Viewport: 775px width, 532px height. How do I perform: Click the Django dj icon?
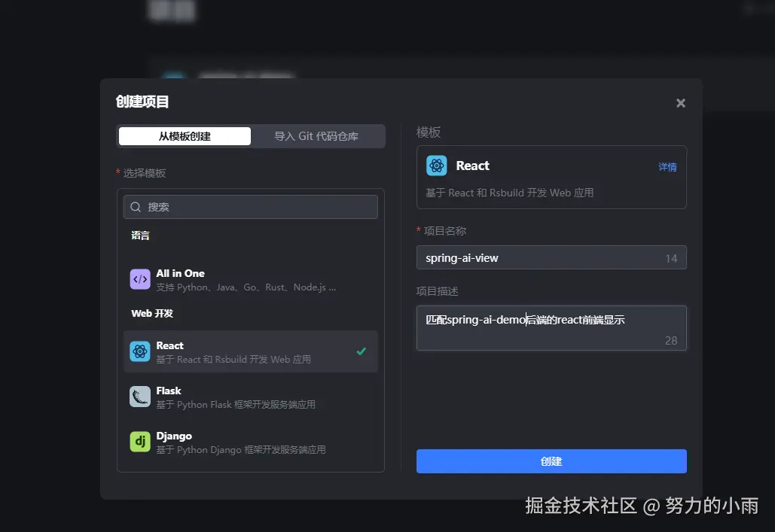point(140,441)
